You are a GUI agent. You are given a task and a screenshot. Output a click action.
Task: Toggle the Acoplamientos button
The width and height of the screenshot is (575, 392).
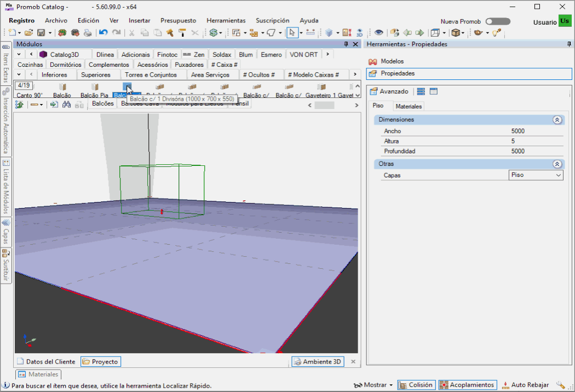click(x=468, y=385)
